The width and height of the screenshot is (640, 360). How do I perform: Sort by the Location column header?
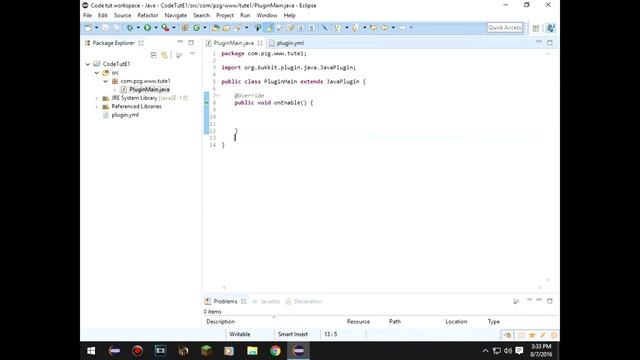456,322
